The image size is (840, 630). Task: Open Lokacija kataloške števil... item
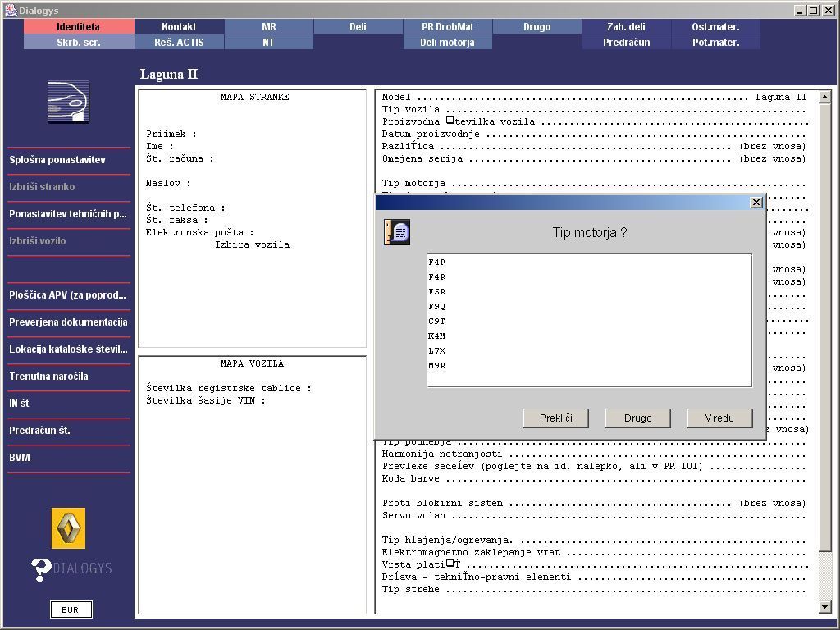point(69,349)
